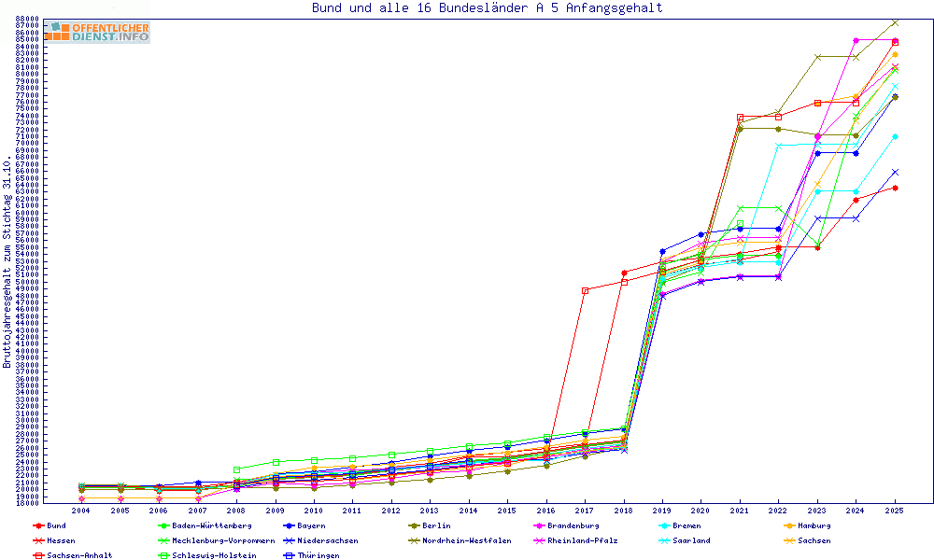This screenshot has height=560, width=934.
Task: Click the red Bund legend marker
Action: 37,525
